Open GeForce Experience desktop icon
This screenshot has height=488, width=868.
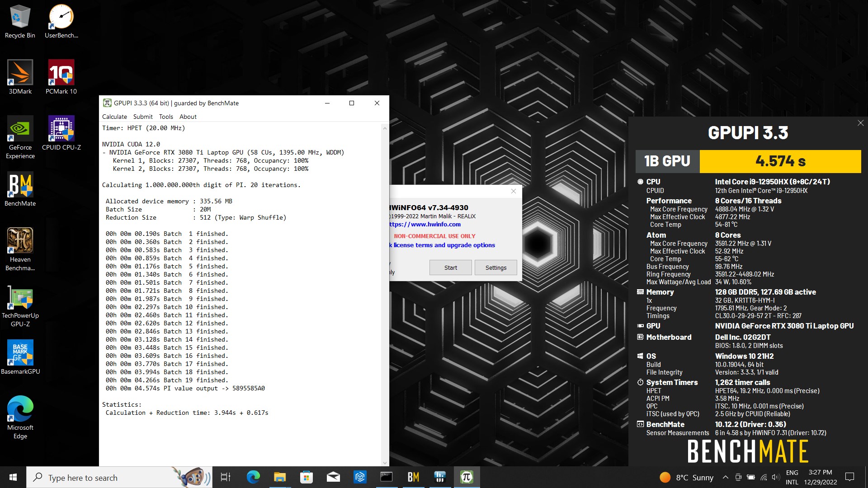pos(20,137)
